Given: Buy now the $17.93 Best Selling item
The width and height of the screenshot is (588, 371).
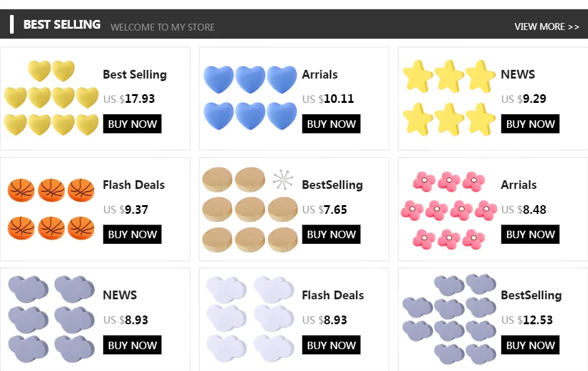Looking at the screenshot, I should tap(132, 124).
